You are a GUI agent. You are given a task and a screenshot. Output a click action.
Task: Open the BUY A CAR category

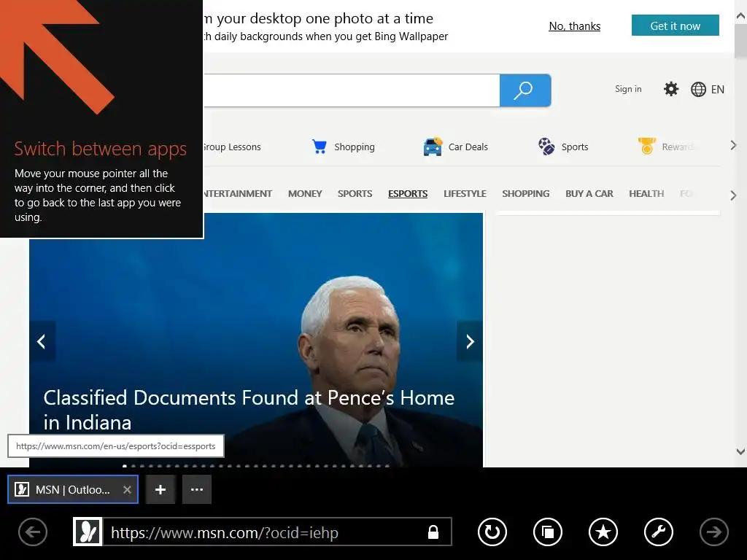click(589, 194)
